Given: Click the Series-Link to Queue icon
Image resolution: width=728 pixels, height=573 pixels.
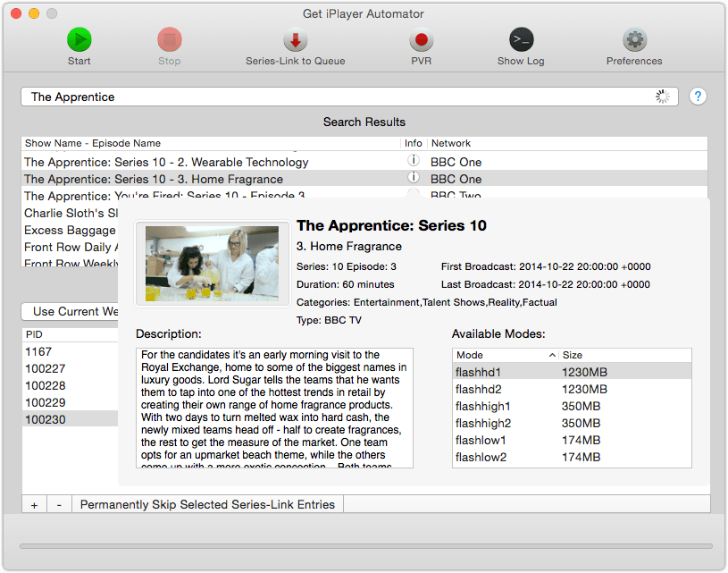Looking at the screenshot, I should pos(296,39).
